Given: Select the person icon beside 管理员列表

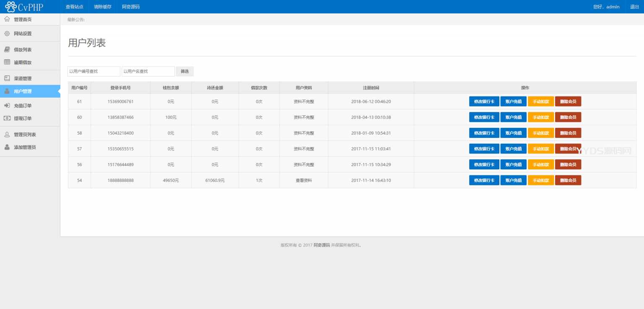Looking at the screenshot, I should click(7, 134).
